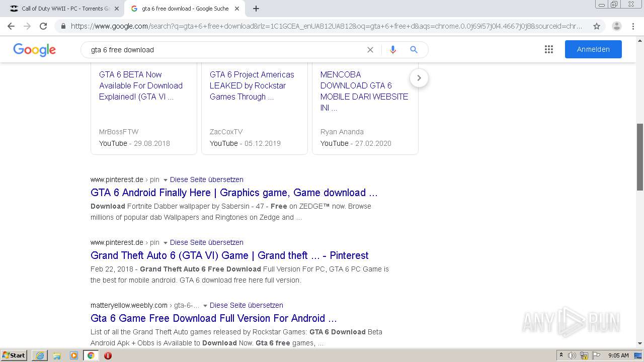Show hidden system tray icons
The height and width of the screenshot is (362, 644).
[561, 355]
